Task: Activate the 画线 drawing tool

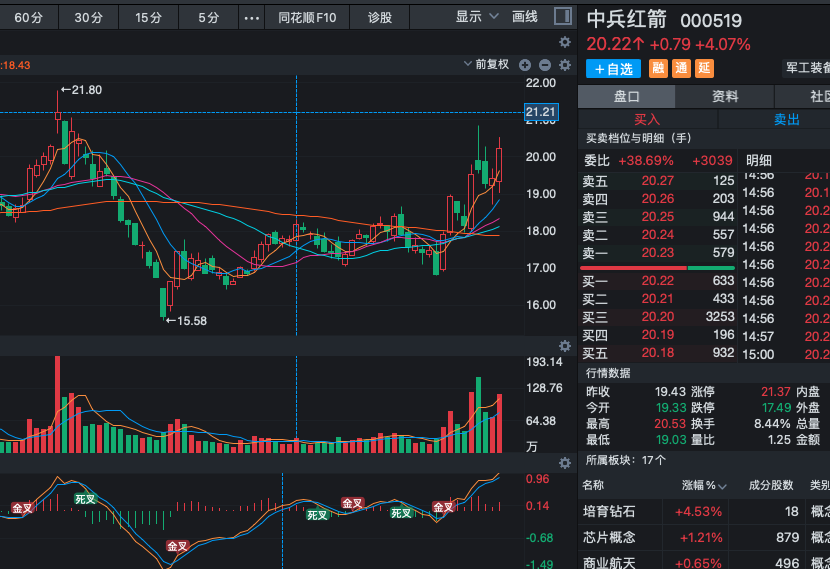Action: coord(525,17)
